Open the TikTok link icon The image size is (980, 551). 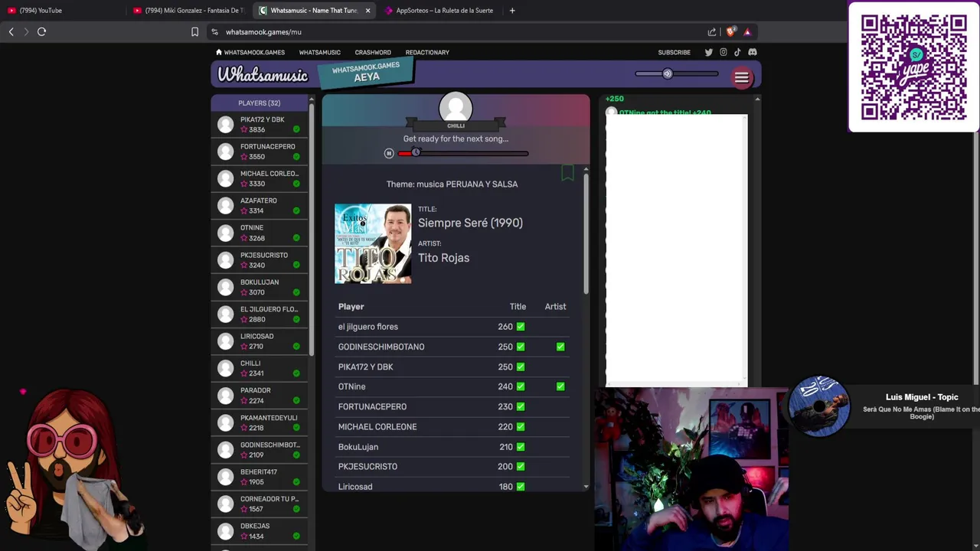[737, 52]
